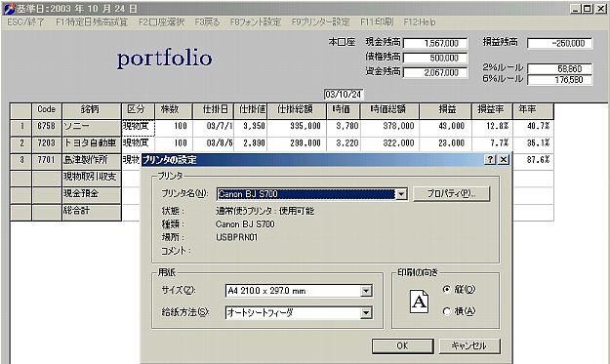This screenshot has height=364, width=610.
Task: Click code cell 7203
Action: tap(47, 144)
